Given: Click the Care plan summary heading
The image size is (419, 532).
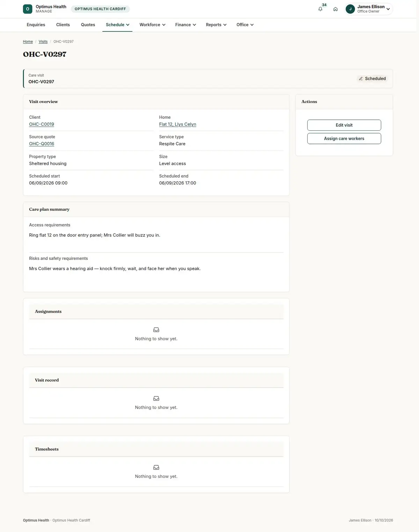Looking at the screenshot, I should click(x=49, y=209).
